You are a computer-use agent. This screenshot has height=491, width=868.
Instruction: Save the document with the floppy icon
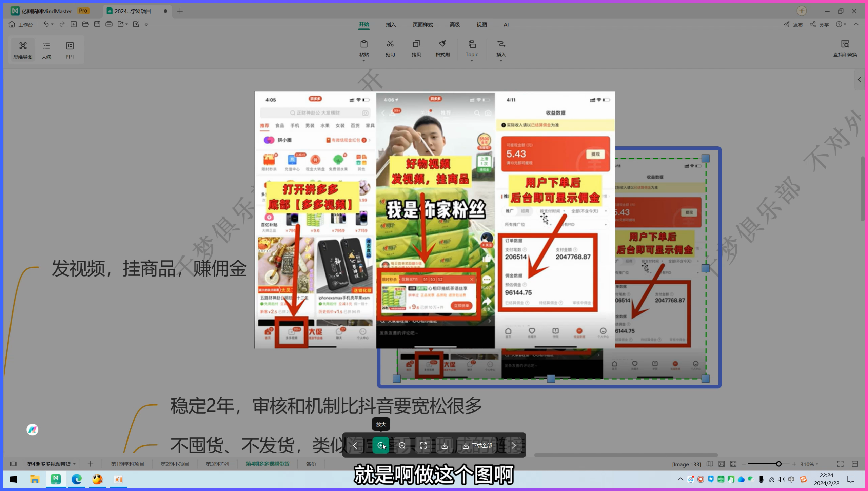click(x=97, y=24)
